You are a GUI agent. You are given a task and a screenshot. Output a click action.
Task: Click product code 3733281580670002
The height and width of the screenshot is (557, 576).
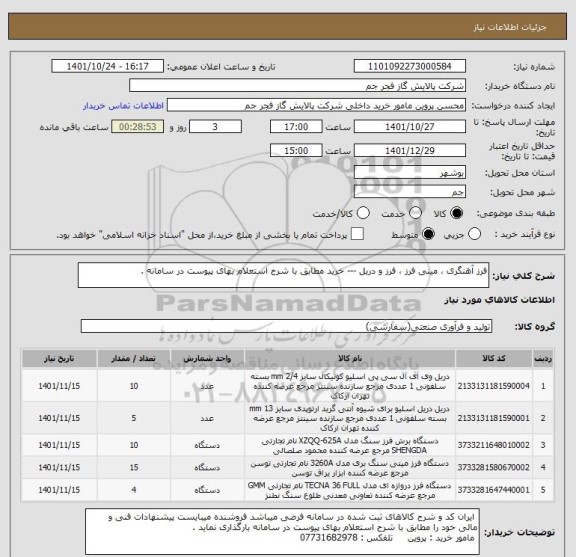click(x=494, y=468)
